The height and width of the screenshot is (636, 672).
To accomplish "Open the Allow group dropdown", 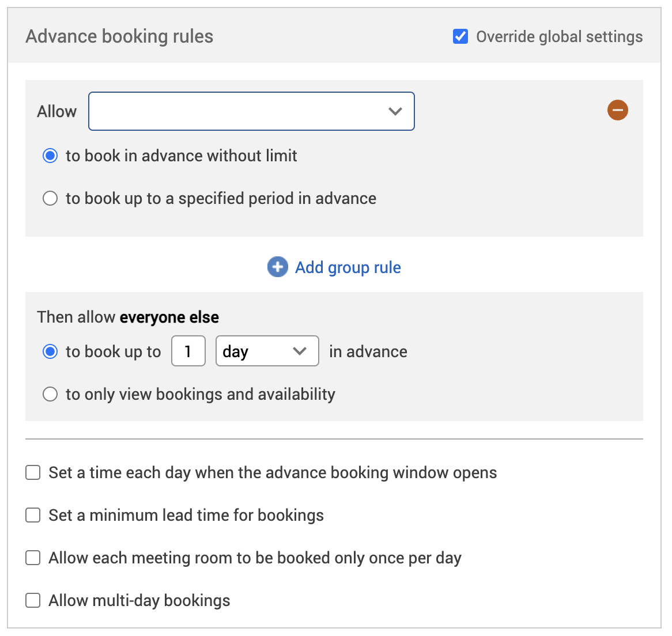I will (x=251, y=111).
